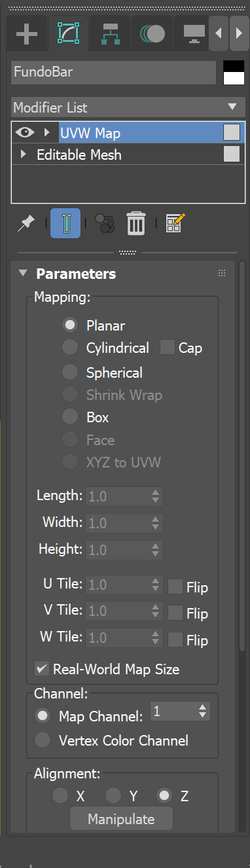The image size is (250, 868).
Task: Click Make Unique icon
Action: click(x=104, y=223)
